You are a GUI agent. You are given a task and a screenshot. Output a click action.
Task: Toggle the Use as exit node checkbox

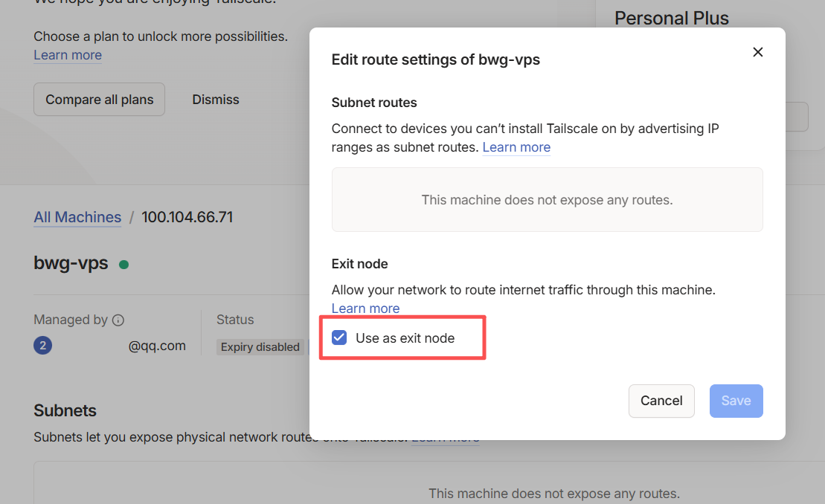pos(339,338)
